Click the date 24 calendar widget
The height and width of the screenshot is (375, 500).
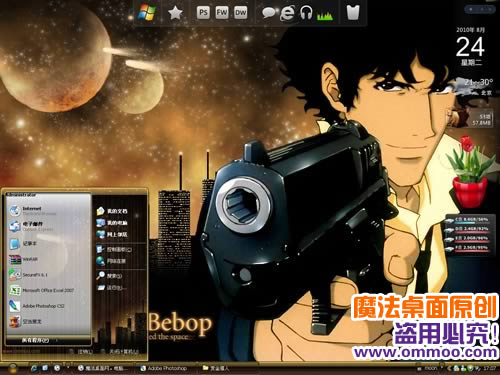[x=470, y=47]
